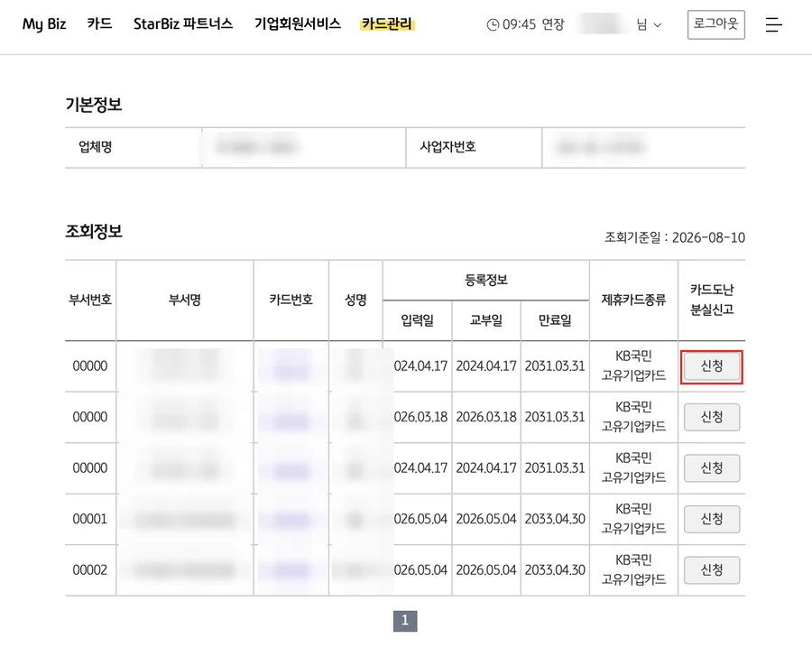Click the blurred card number in 00001 row

click(x=291, y=520)
